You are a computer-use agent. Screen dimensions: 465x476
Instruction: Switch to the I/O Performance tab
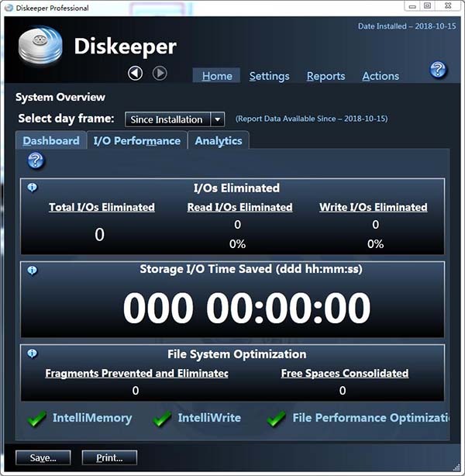[137, 140]
